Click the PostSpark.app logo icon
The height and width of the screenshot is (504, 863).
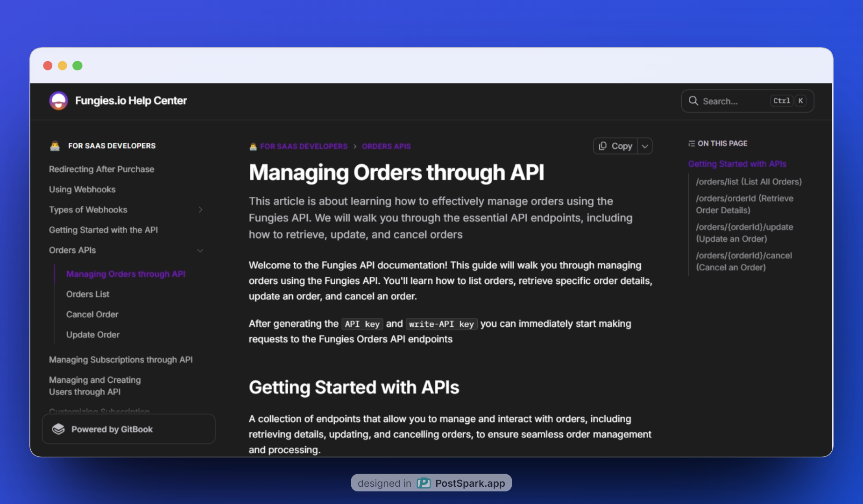(x=424, y=483)
